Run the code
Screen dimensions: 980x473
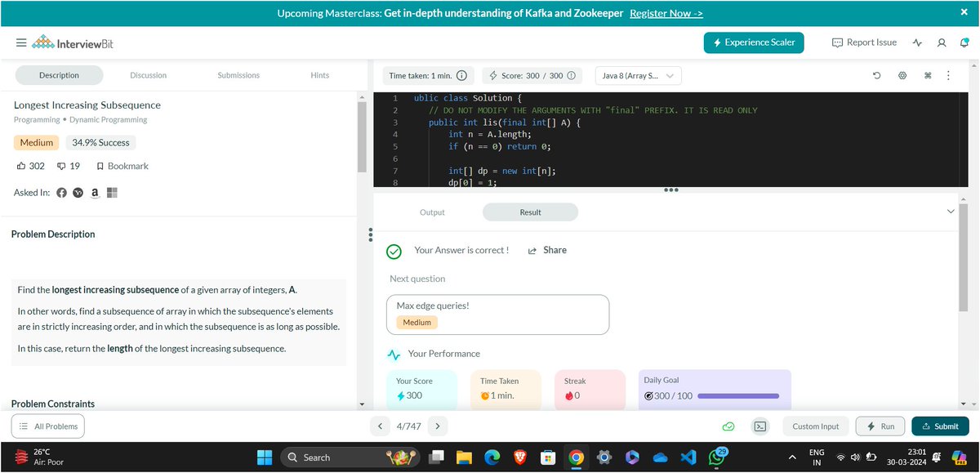click(x=880, y=426)
